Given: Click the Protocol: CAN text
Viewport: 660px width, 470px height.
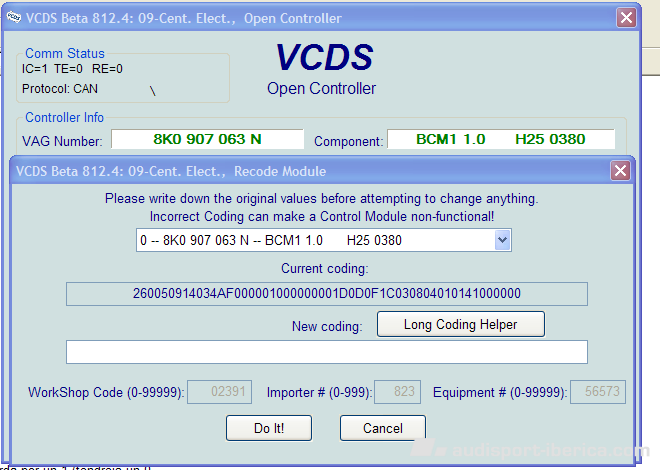Looking at the screenshot, I should point(60,89).
